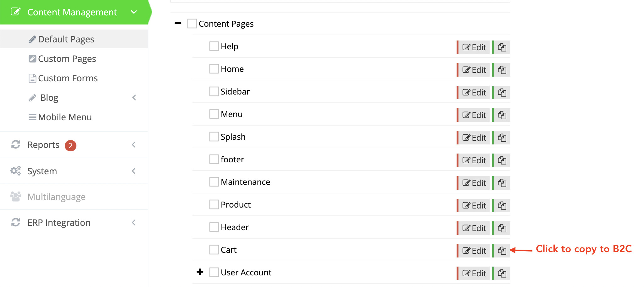The height and width of the screenshot is (287, 644).
Task: Collapse the Content Pages tree
Action: coord(178,23)
